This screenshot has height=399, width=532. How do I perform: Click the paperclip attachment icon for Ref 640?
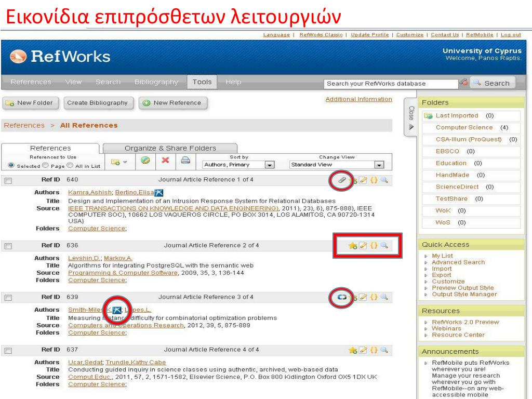tap(342, 180)
